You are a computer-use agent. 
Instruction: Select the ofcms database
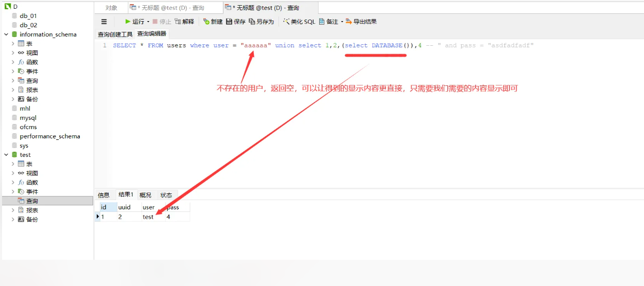pyautogui.click(x=24, y=127)
